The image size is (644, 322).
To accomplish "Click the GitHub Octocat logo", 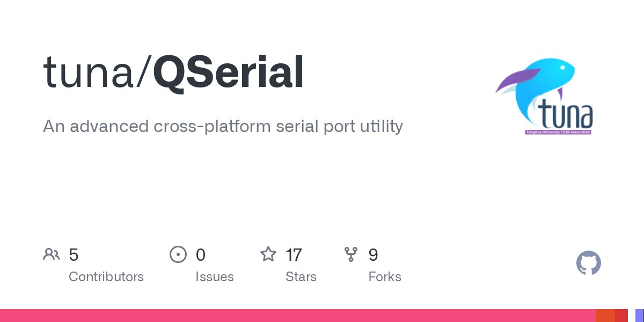I will pyautogui.click(x=588, y=264).
